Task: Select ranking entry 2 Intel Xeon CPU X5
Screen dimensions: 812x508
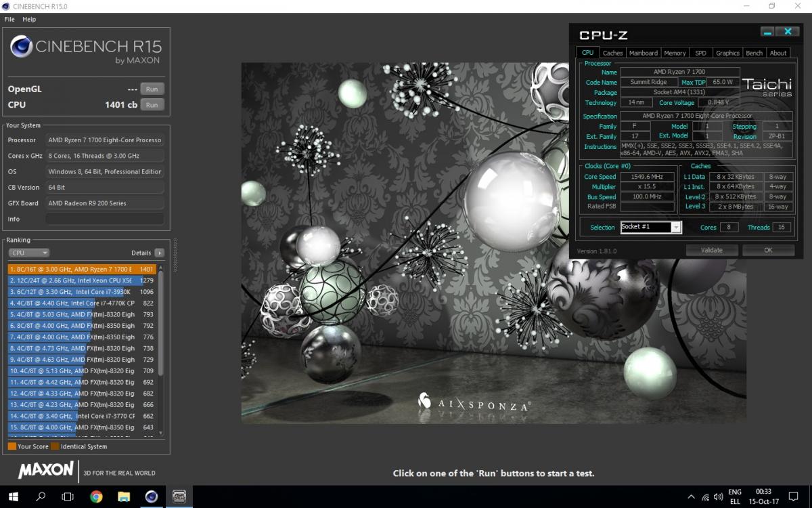Action: 82,280
